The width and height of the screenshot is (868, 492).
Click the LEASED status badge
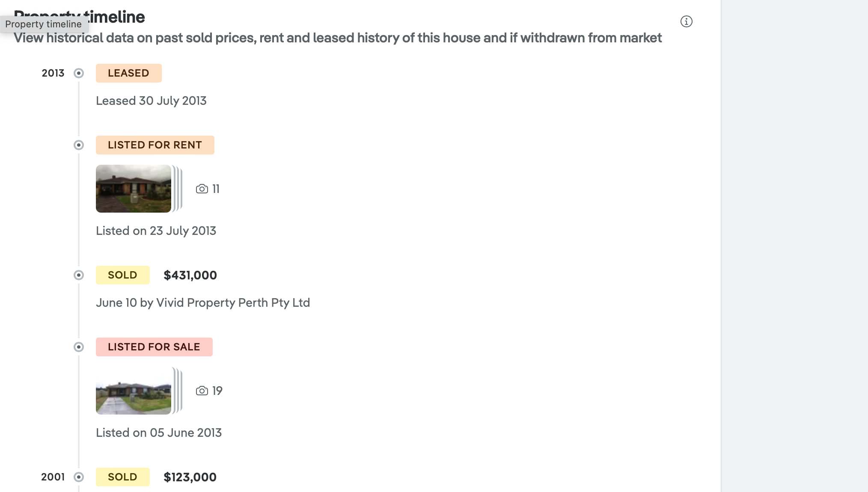click(129, 73)
